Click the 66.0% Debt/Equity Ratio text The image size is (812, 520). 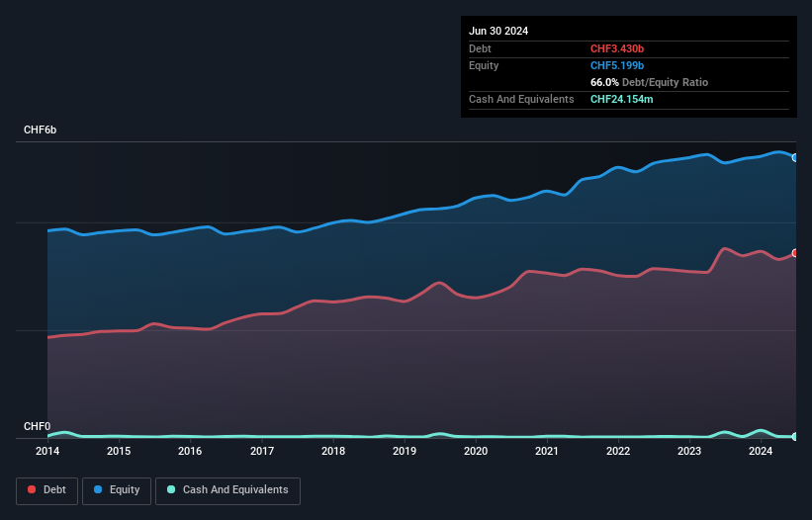(649, 82)
